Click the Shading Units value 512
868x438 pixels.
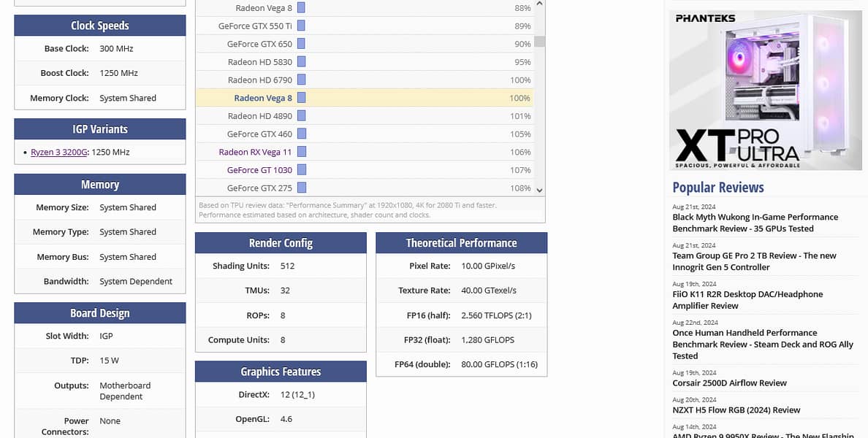pos(287,266)
